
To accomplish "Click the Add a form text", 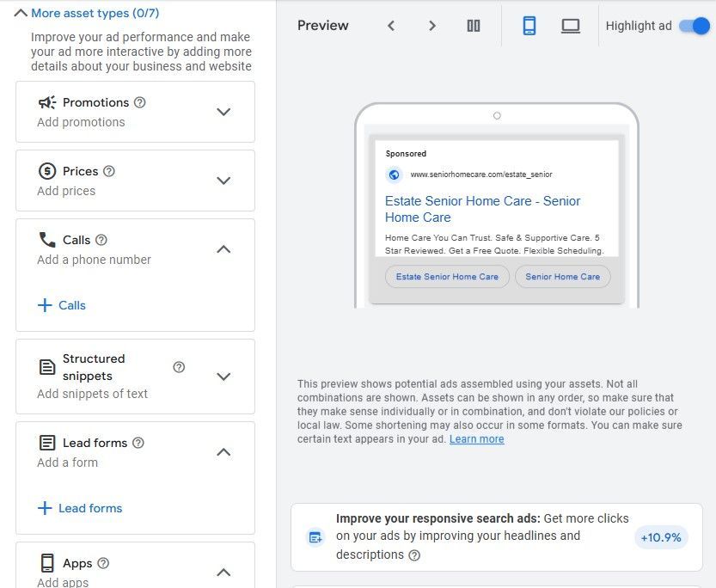I will [x=68, y=462].
